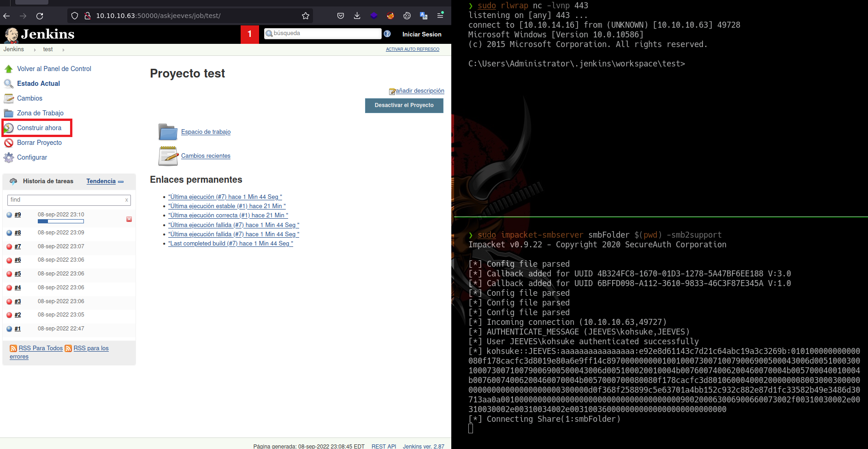
Task: Click the añadir descripción link
Action: click(x=420, y=91)
